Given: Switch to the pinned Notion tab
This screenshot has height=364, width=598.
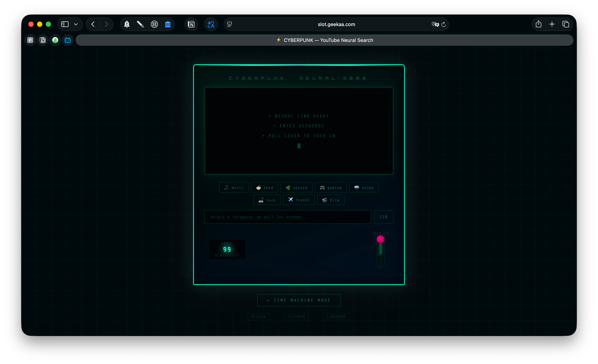Looking at the screenshot, I should pos(43,40).
